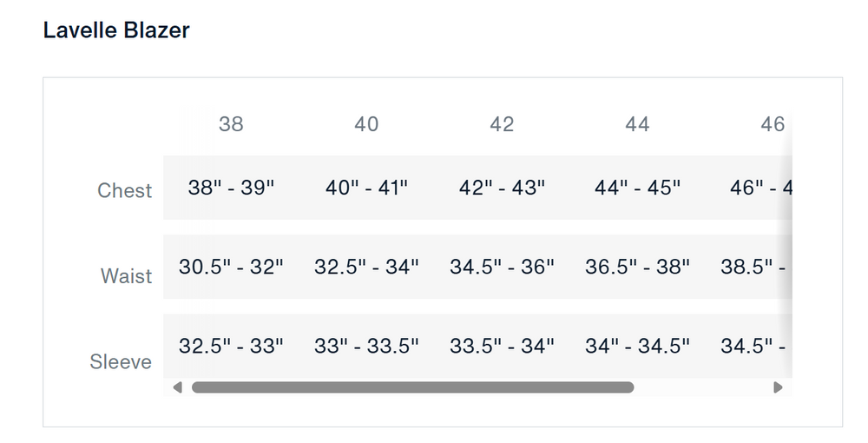Click the Chest row label
Screen dimensions: 868x443
tap(124, 190)
